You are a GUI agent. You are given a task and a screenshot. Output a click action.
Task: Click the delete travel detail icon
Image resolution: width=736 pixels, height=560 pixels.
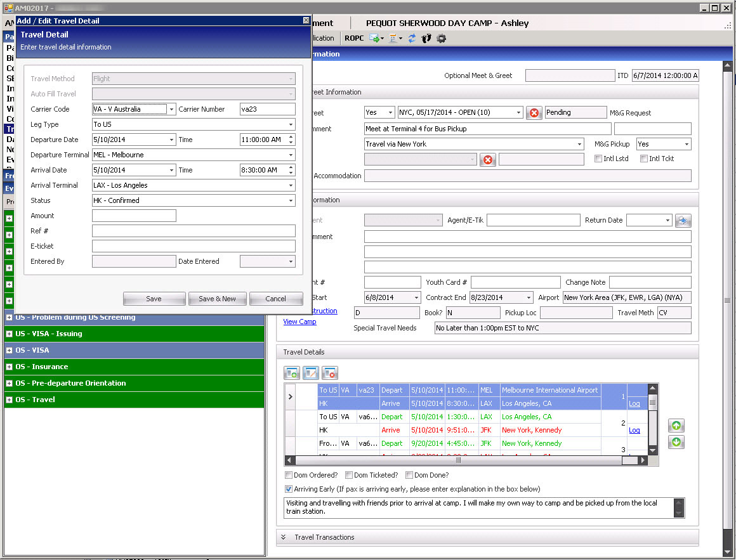click(x=329, y=373)
